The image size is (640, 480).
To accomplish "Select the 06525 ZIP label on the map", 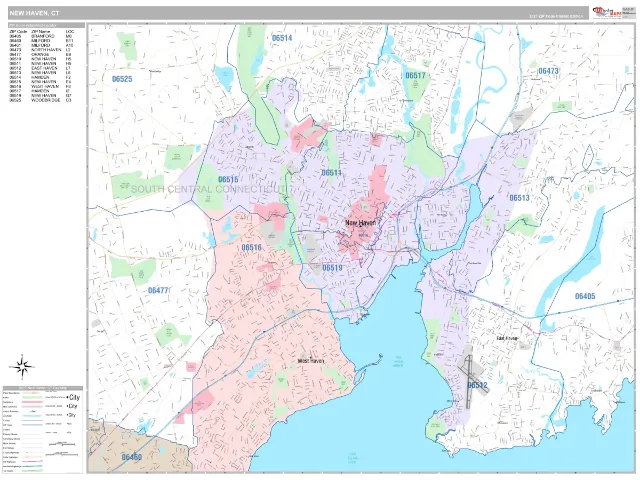I will point(122,79).
